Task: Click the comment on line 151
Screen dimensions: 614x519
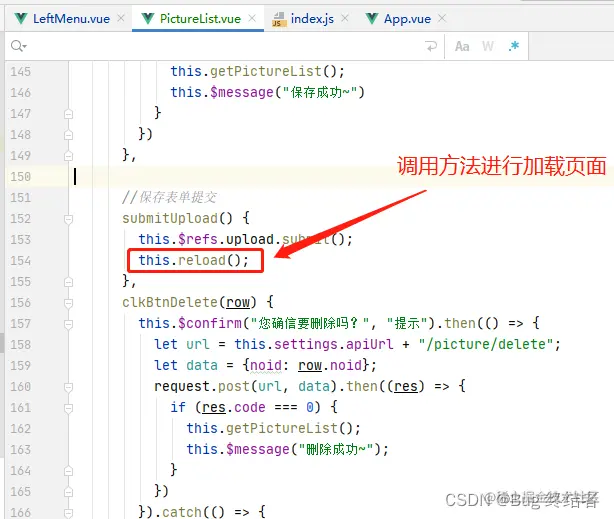Action: click(x=169, y=197)
